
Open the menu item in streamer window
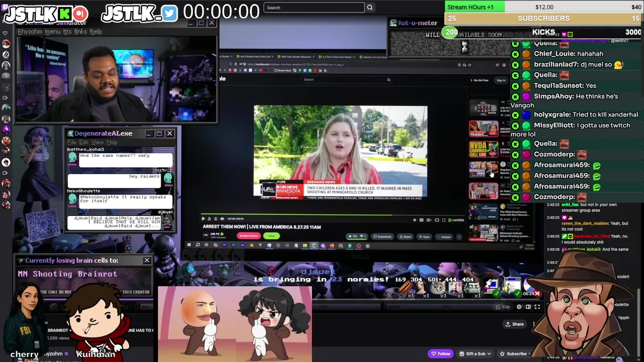(x=52, y=32)
